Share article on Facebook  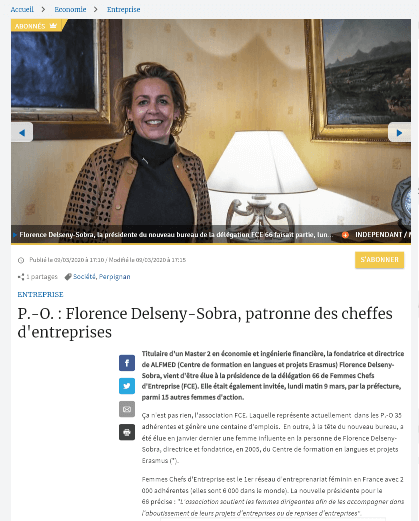pos(127,363)
